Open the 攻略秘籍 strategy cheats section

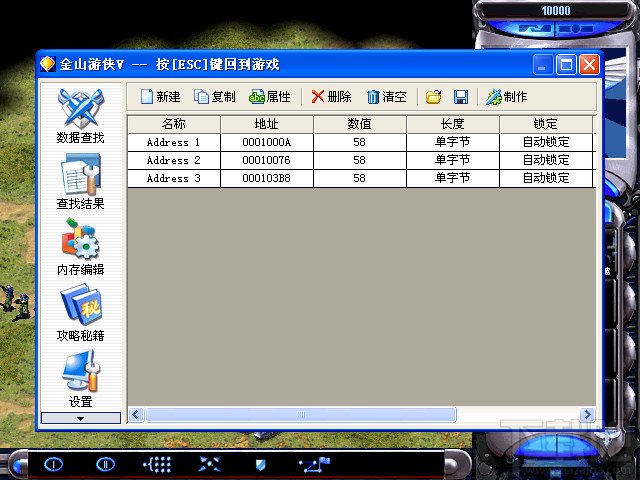(x=80, y=313)
